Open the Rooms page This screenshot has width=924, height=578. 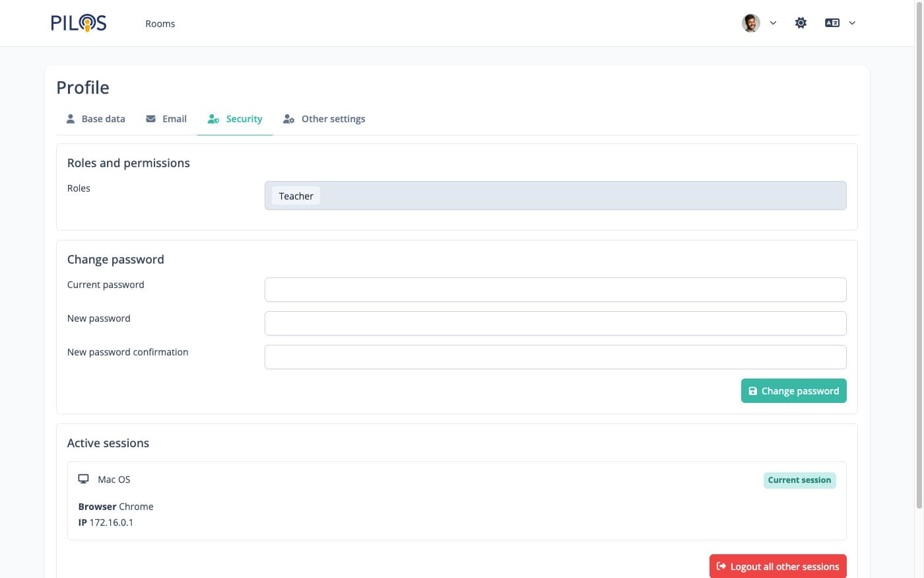(160, 24)
